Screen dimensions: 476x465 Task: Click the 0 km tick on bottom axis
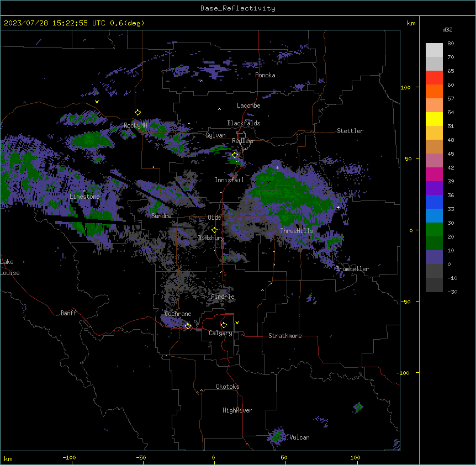click(213, 457)
